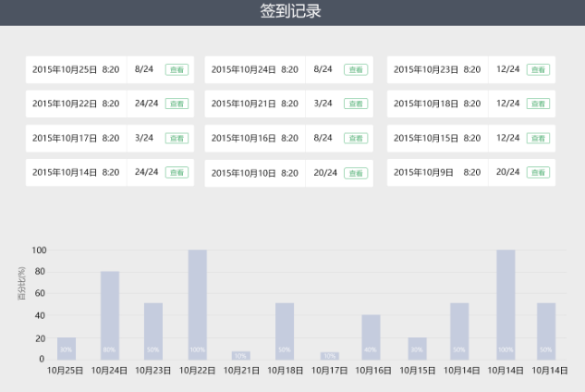Select the 80% bar for 10月24日
Viewport: 585px width, 392px height.
(110, 315)
